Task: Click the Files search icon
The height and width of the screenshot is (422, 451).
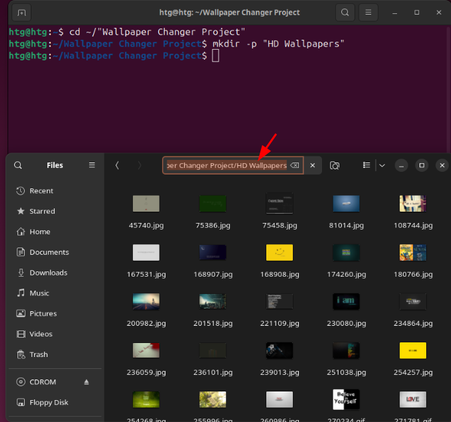Action: (x=18, y=165)
